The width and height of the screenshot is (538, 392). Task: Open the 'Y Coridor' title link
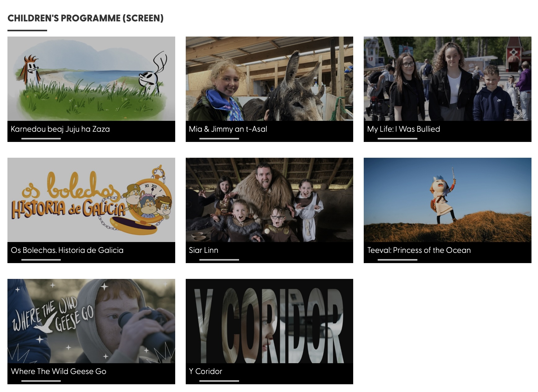tap(206, 371)
